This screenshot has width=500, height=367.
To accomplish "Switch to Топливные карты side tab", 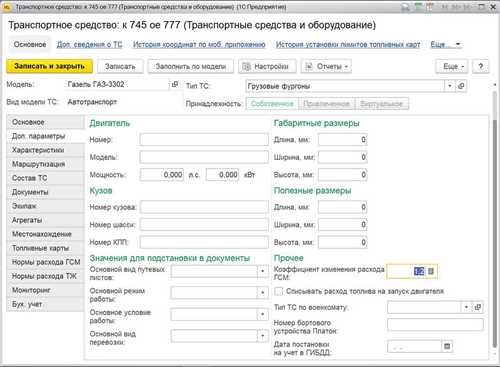I will click(46, 248).
